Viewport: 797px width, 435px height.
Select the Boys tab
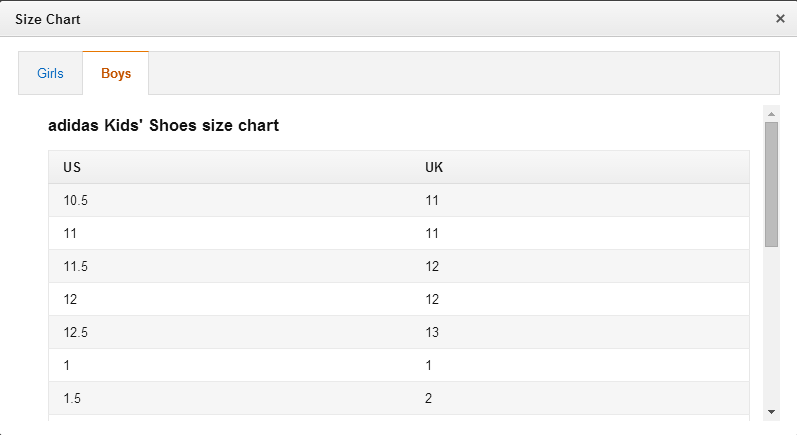(116, 73)
